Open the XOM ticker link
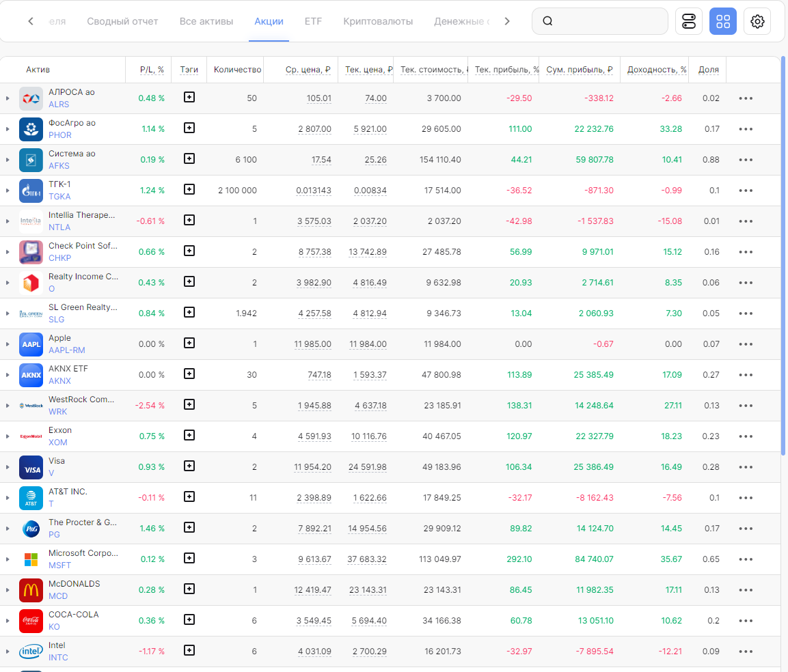Viewport: 788px width, 672px height. [58, 443]
